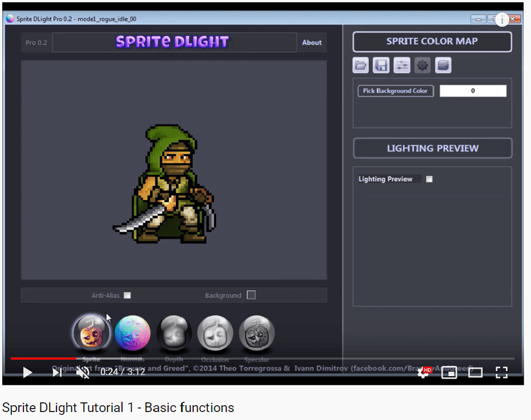Viewport: 531px width, 420px height.
Task: Click the stacked layers batch icon
Action: click(x=443, y=65)
